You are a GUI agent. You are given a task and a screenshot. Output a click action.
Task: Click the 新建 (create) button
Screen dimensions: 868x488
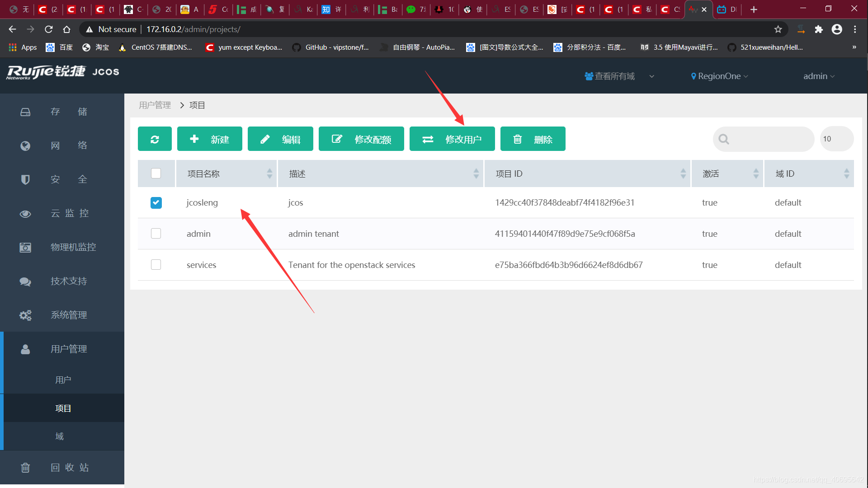[209, 139]
